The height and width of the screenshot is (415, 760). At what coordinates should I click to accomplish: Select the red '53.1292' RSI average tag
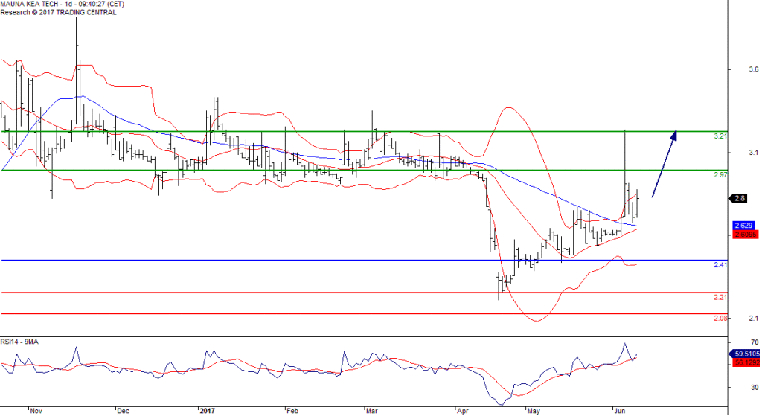click(746, 363)
